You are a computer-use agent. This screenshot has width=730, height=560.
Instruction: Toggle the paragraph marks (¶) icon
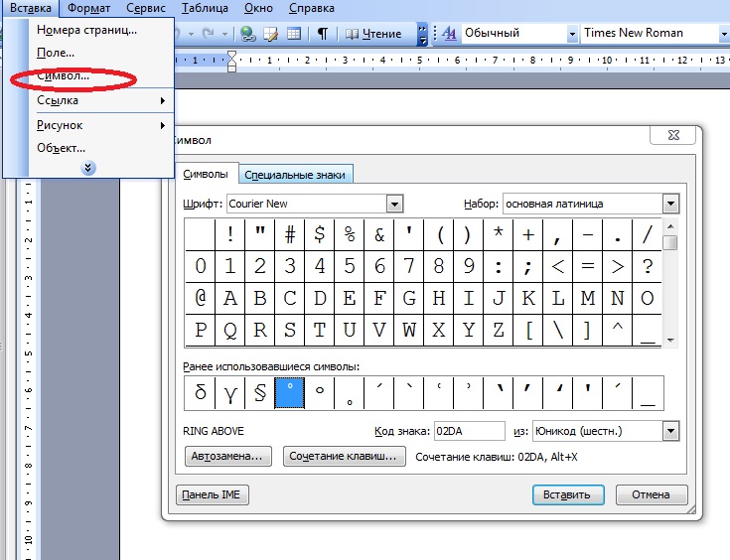click(x=323, y=34)
